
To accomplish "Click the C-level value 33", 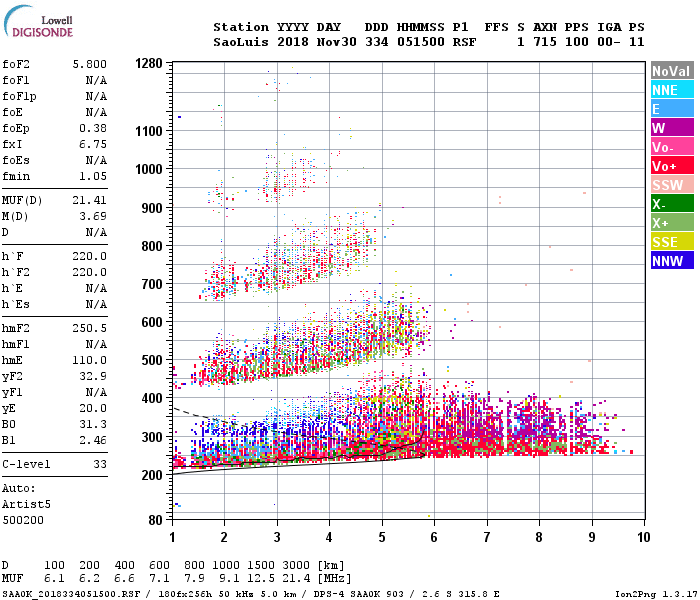I will (100, 465).
